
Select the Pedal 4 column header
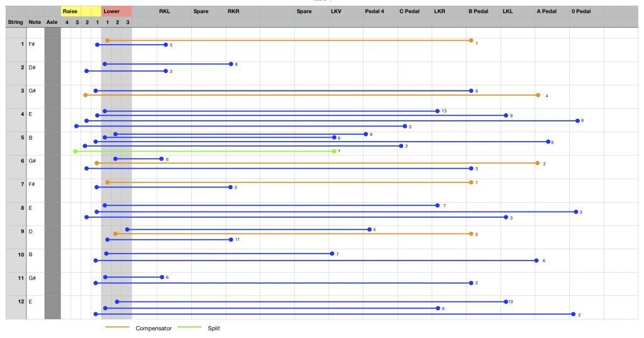point(374,11)
